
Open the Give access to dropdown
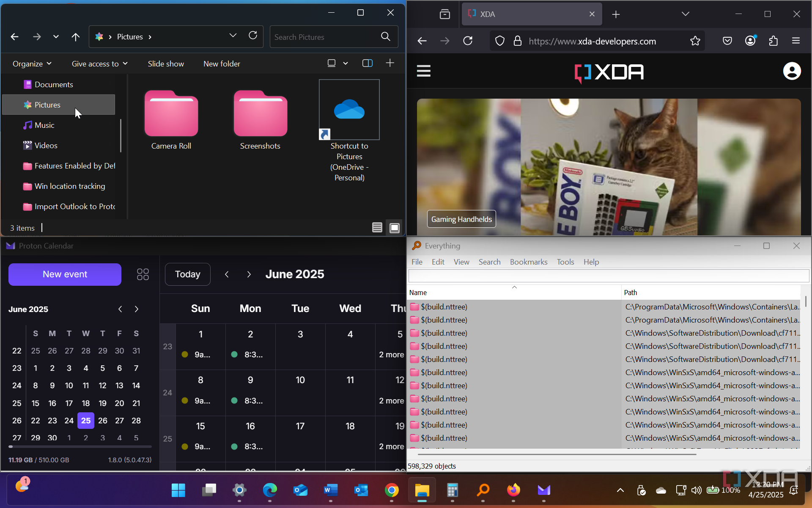pyautogui.click(x=99, y=63)
